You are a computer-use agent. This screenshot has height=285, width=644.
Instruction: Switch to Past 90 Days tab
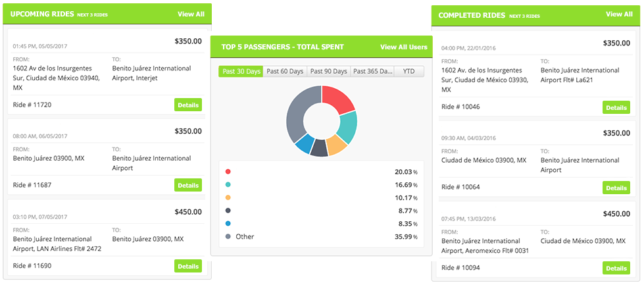(329, 71)
